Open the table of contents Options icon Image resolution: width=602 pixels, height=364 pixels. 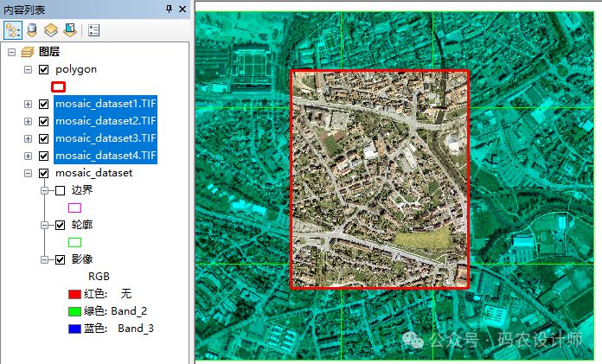pyautogui.click(x=93, y=29)
